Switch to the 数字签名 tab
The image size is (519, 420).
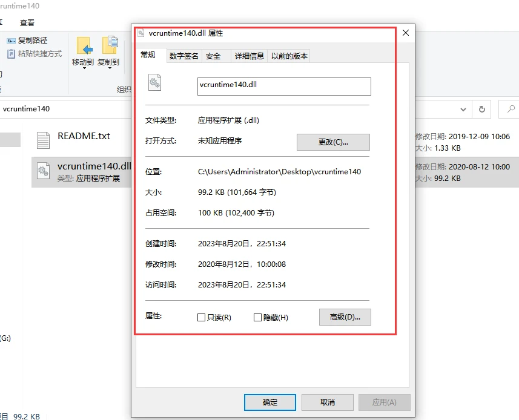tap(183, 56)
